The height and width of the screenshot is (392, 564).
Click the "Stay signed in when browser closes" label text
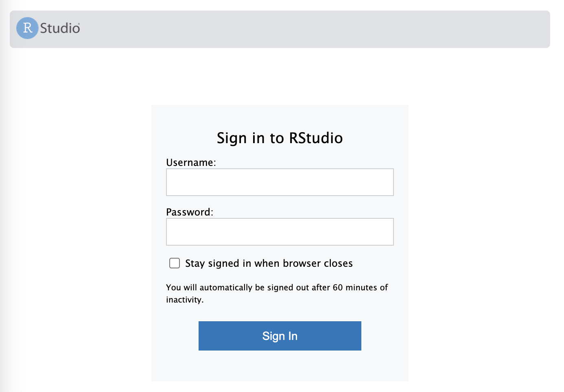point(269,264)
